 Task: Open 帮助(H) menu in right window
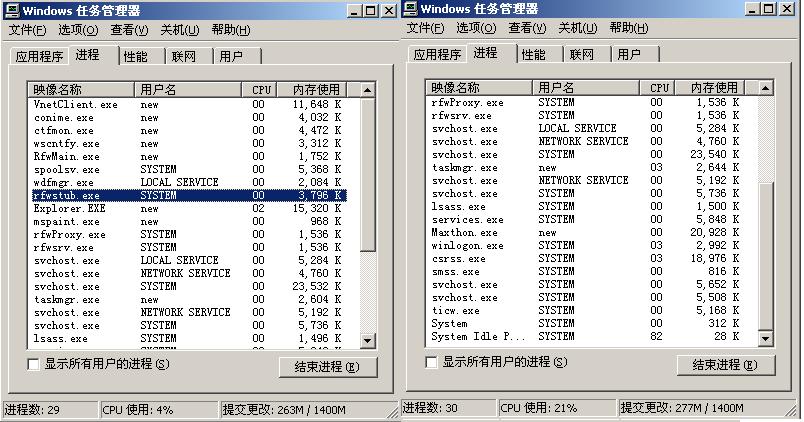[x=629, y=28]
